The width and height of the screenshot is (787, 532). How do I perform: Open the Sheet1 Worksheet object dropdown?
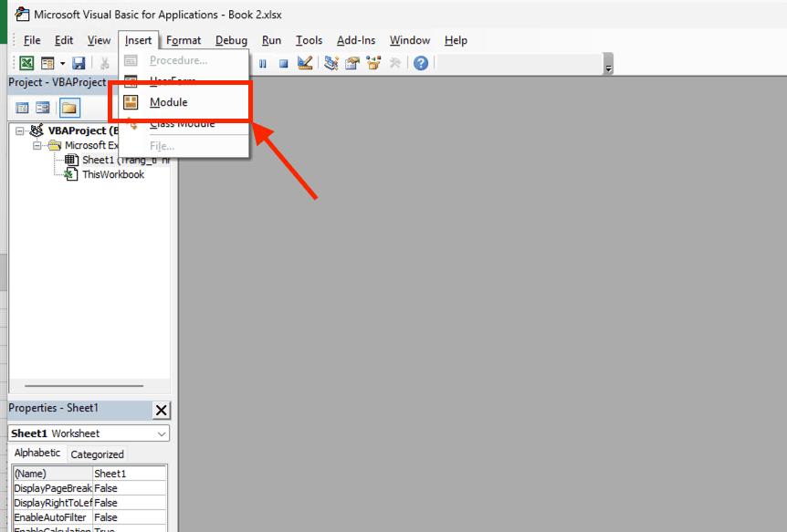[x=162, y=433]
